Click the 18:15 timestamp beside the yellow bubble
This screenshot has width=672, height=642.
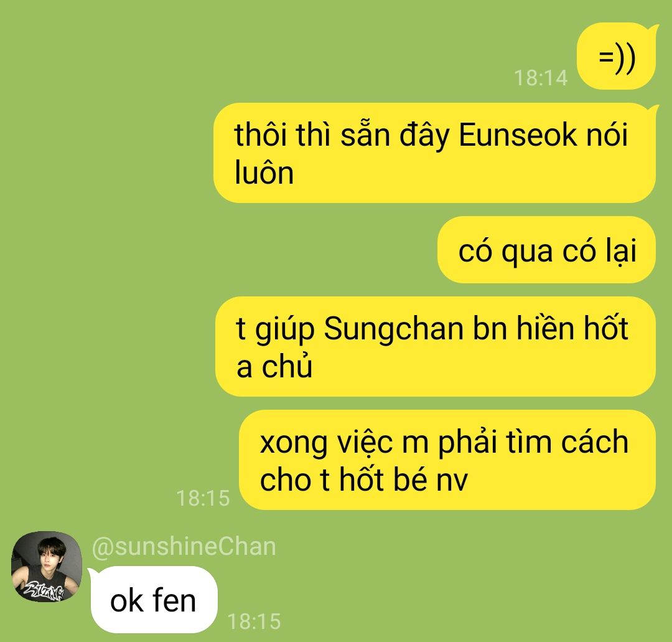click(203, 498)
